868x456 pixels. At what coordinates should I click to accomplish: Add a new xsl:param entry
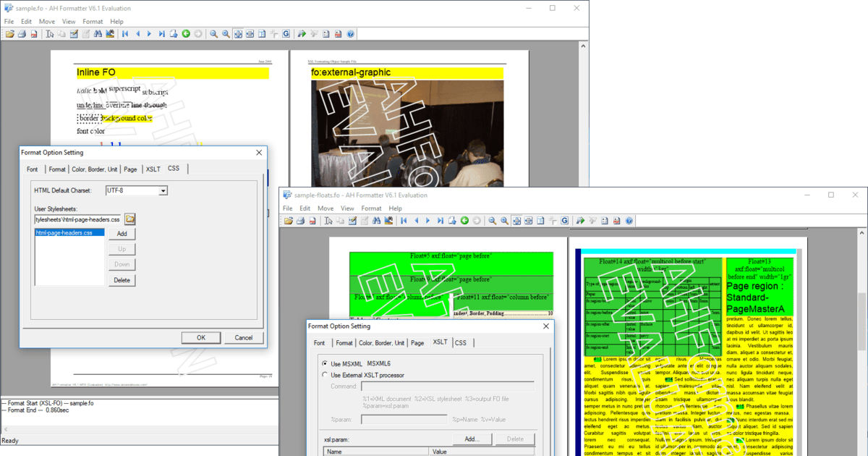(472, 439)
